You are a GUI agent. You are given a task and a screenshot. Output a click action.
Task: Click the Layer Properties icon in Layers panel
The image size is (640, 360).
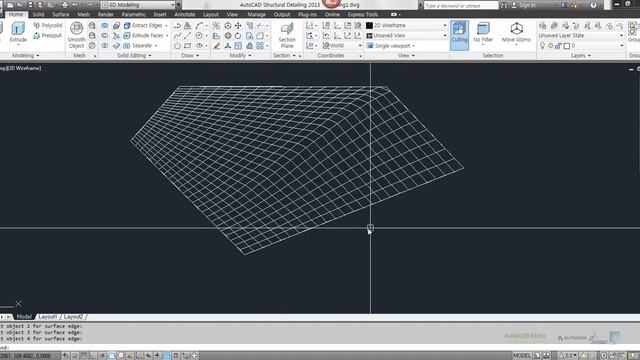tap(542, 25)
